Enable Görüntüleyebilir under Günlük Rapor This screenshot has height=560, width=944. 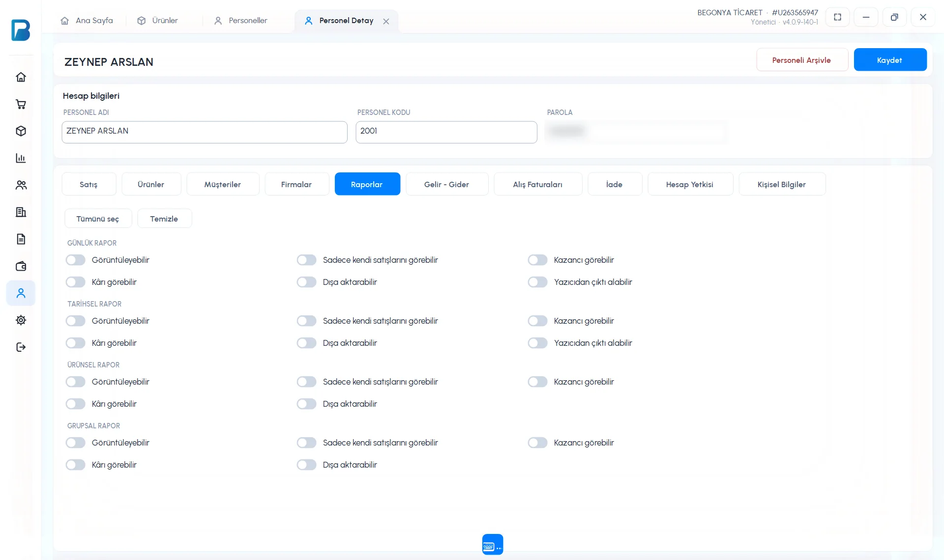[76, 260]
